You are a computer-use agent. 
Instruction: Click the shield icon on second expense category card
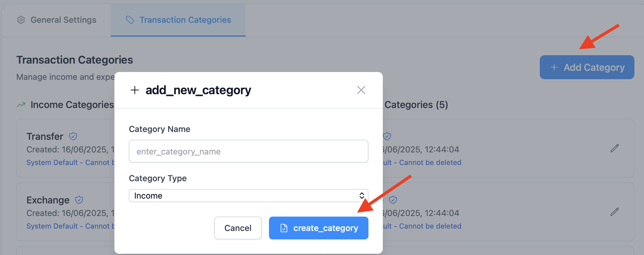tap(393, 200)
